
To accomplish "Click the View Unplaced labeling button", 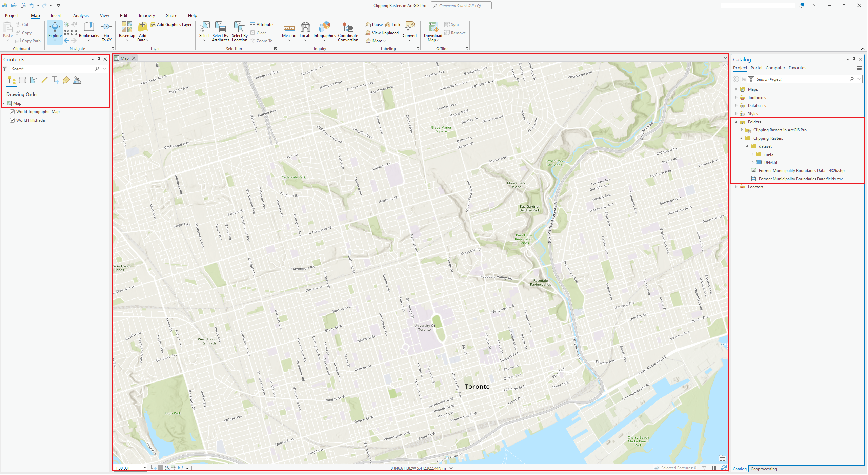I will [382, 33].
